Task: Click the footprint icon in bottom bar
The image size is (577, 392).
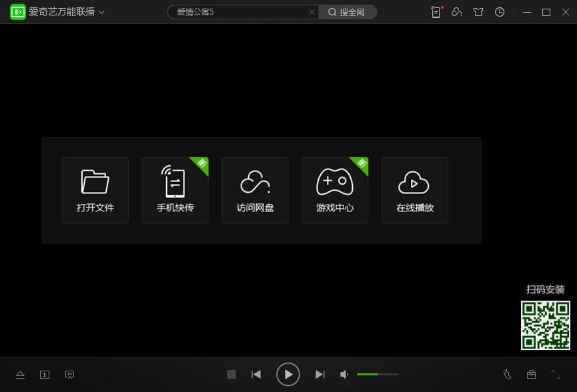Action: pos(507,375)
